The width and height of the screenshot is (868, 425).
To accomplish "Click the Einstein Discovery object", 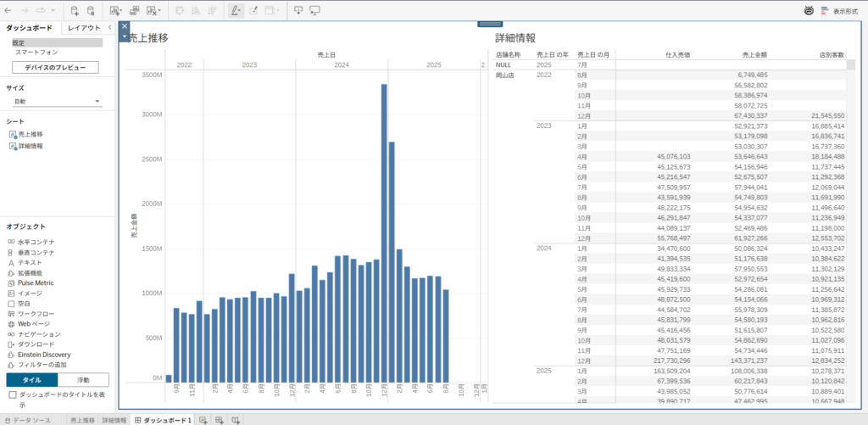I will point(39,355).
